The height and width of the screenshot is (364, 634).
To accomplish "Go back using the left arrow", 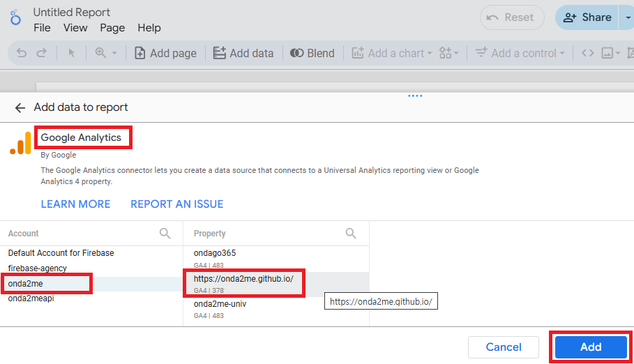I will [x=20, y=107].
